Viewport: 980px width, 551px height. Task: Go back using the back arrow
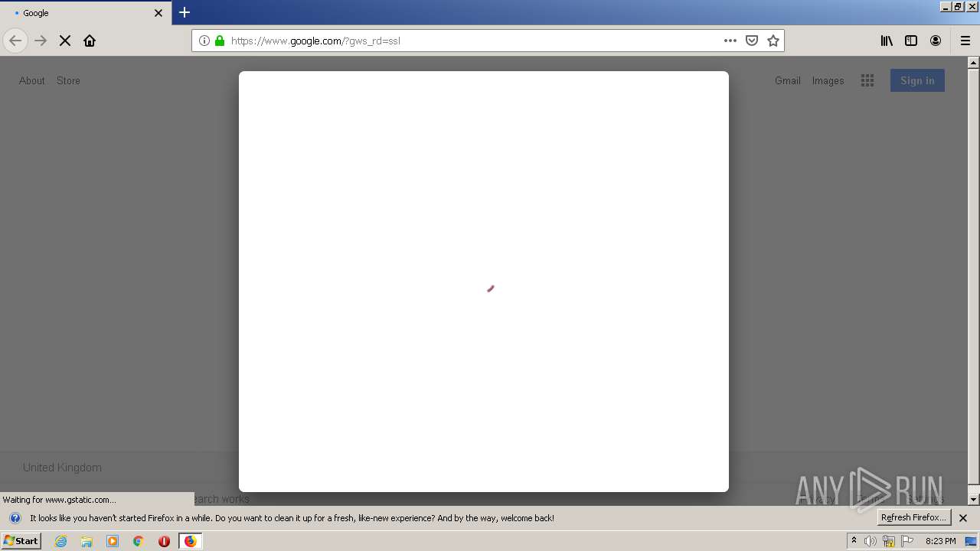pyautogui.click(x=15, y=41)
